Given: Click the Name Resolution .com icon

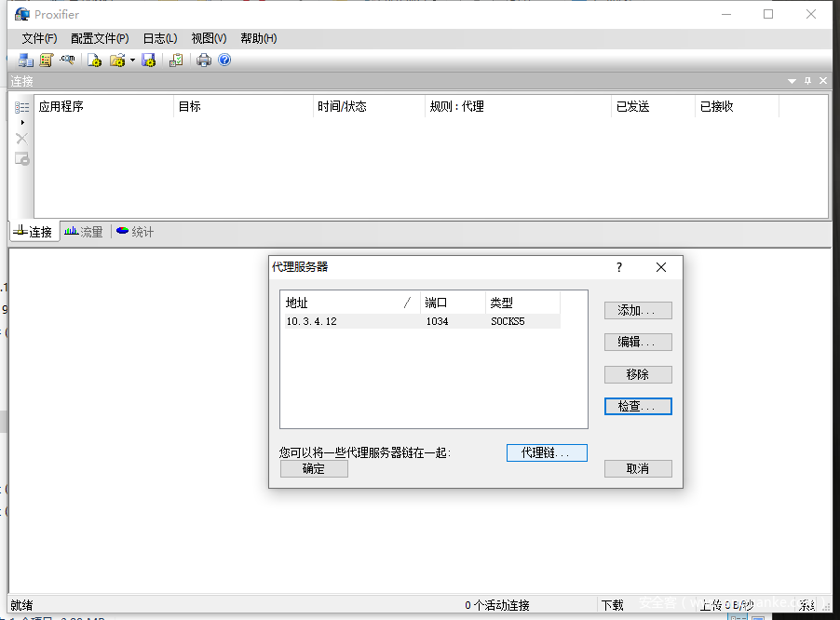Looking at the screenshot, I should pos(67,61).
